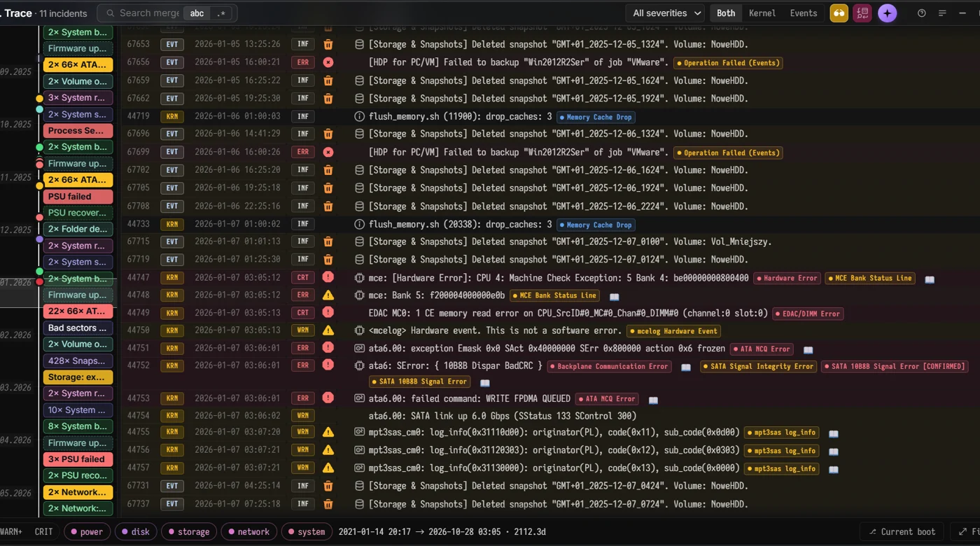Switch to the Events log view
The image size is (980, 546).
(804, 13)
